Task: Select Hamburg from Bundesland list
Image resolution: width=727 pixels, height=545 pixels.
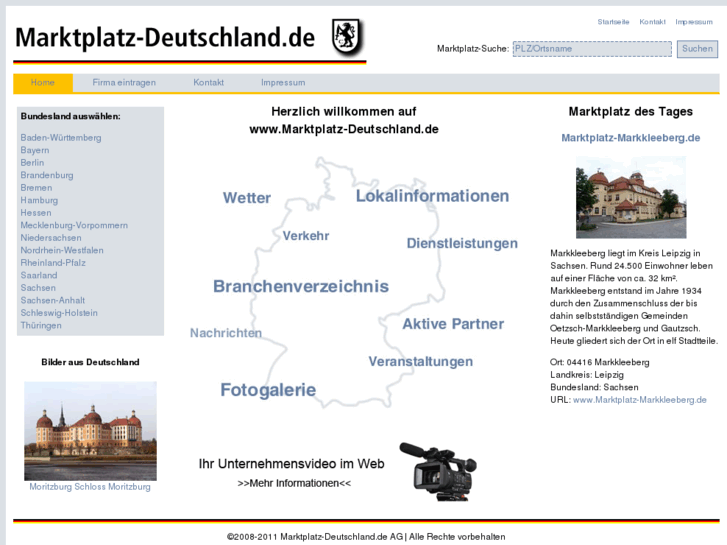Action: pos(39,200)
